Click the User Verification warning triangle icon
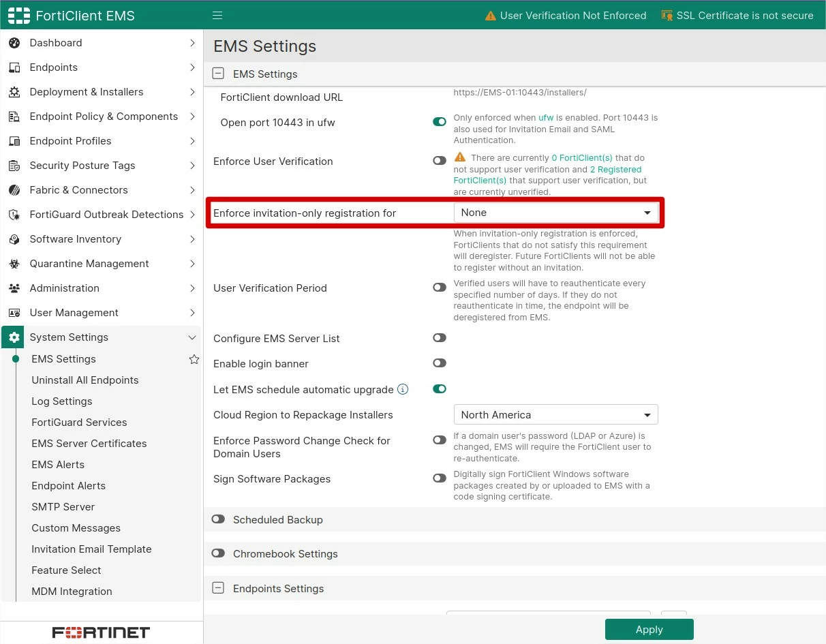Screen dimensions: 826x644 tap(490, 16)
